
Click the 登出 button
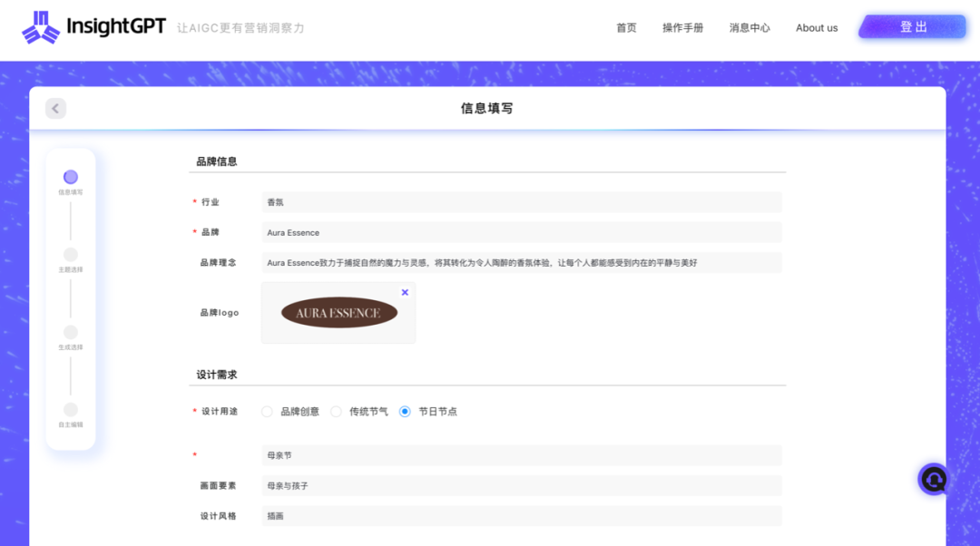point(912,26)
